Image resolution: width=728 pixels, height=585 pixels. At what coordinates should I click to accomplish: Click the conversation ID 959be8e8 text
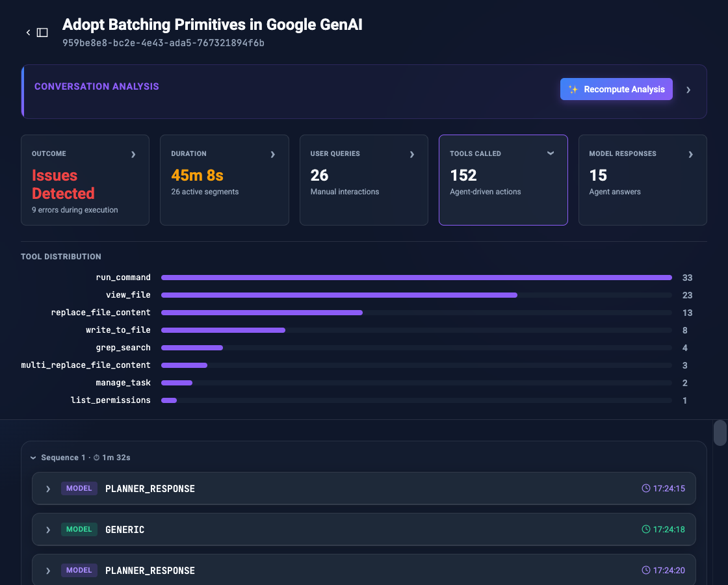(163, 43)
